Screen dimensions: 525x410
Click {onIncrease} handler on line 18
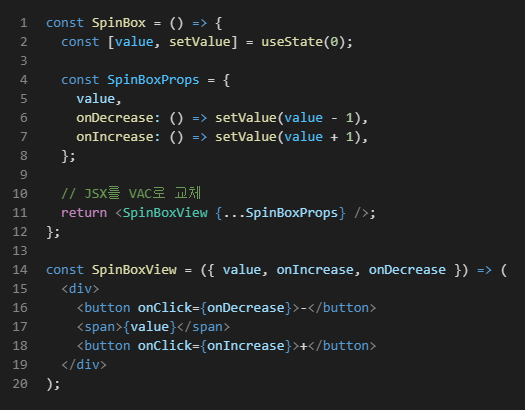[246, 346]
